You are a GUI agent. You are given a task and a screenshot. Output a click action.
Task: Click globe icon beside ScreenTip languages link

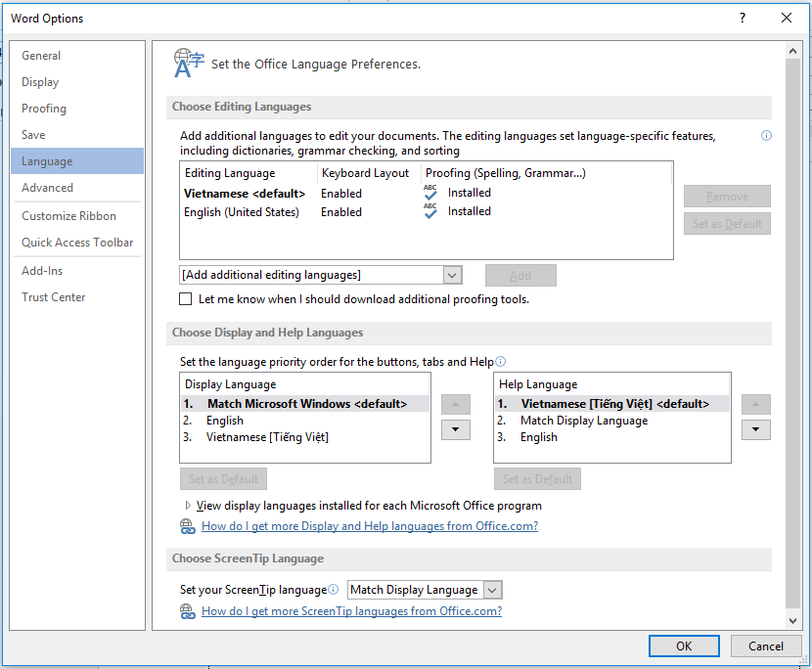pyautogui.click(x=188, y=611)
